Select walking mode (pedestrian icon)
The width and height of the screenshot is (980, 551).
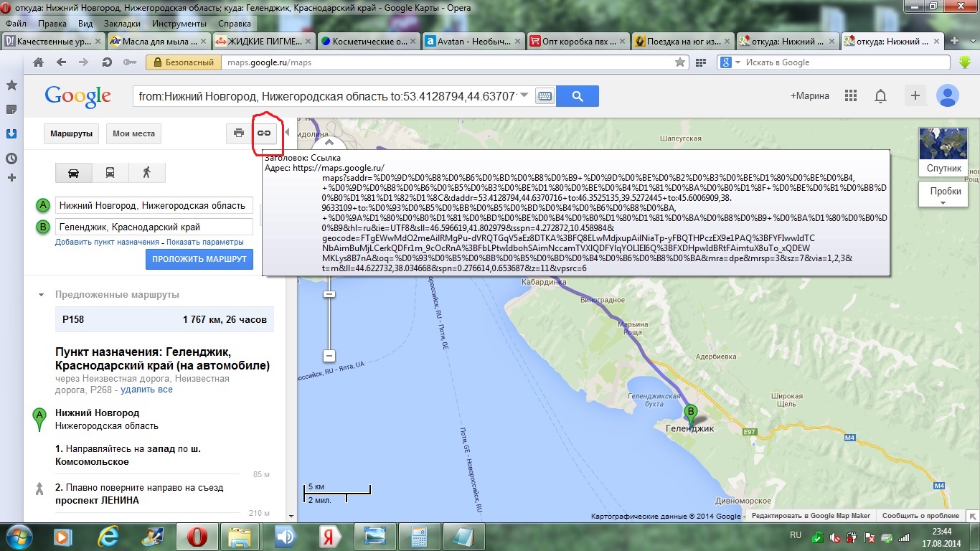tap(146, 172)
